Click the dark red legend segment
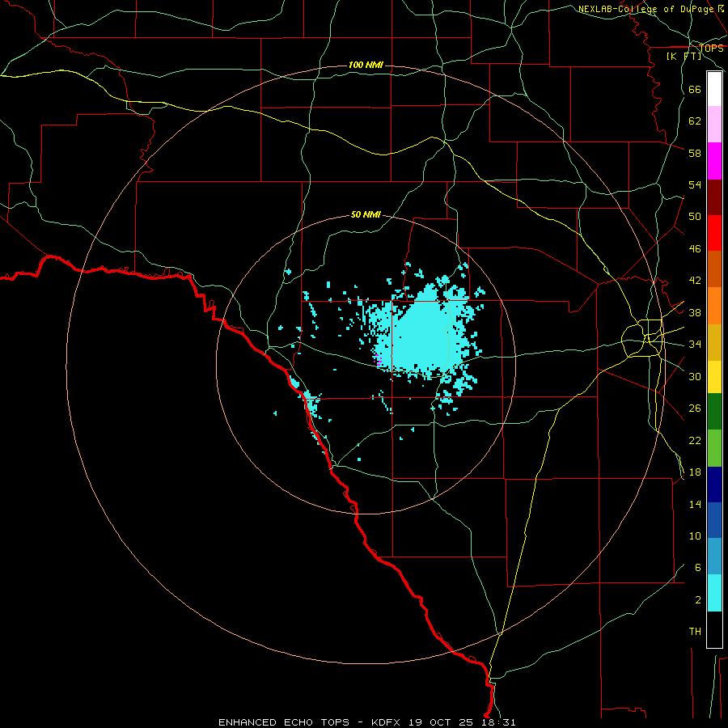 pyautogui.click(x=714, y=197)
